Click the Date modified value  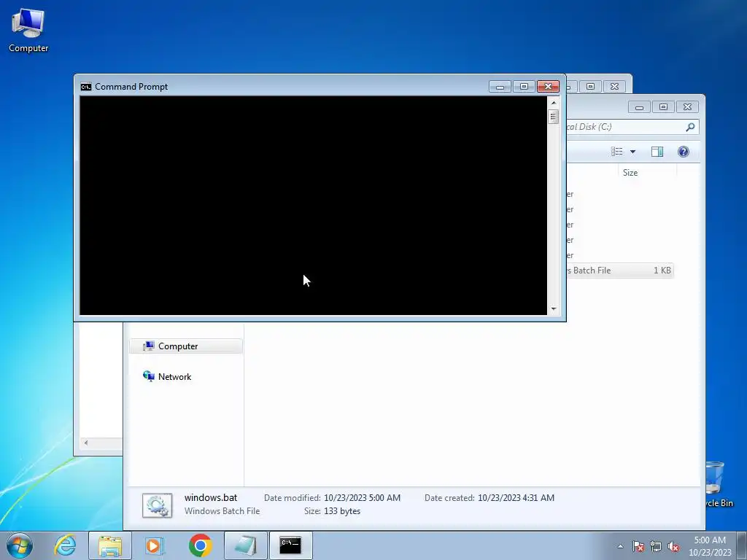pos(362,498)
